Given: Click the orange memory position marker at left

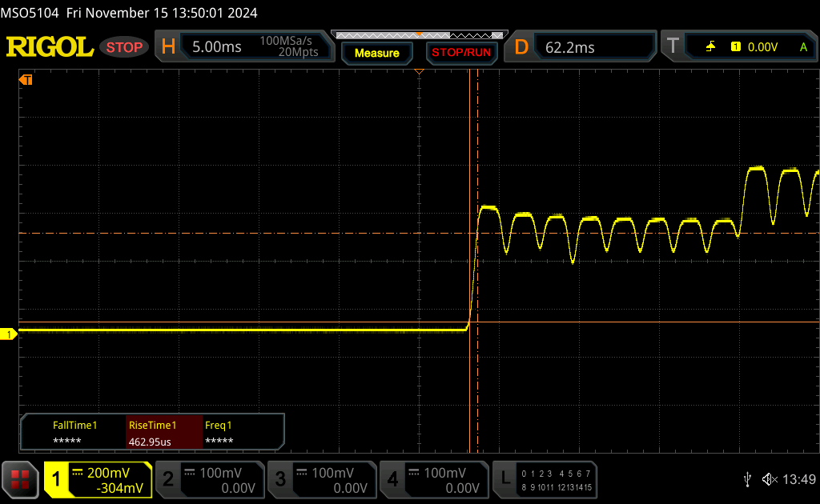Looking at the screenshot, I should click(x=26, y=80).
